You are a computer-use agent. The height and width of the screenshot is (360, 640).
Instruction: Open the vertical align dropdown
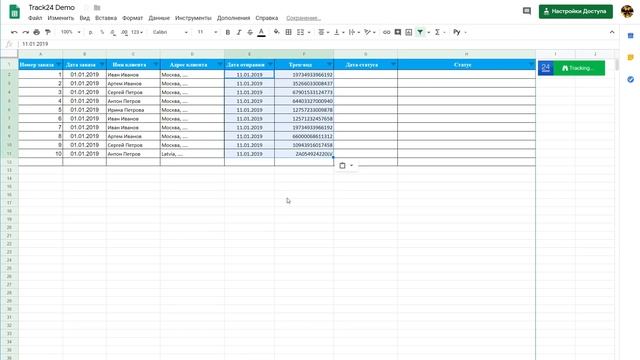(x=339, y=32)
